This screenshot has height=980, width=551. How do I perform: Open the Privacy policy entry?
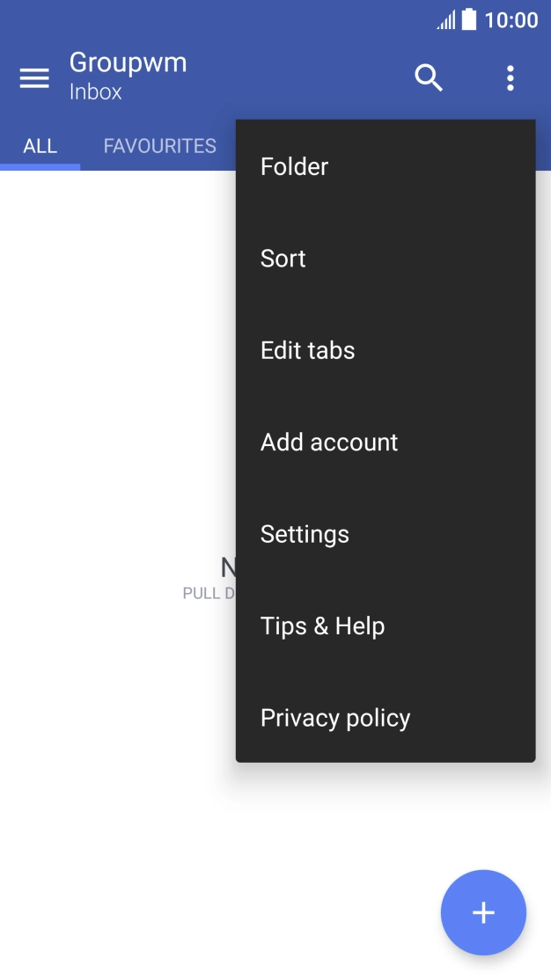(334, 717)
